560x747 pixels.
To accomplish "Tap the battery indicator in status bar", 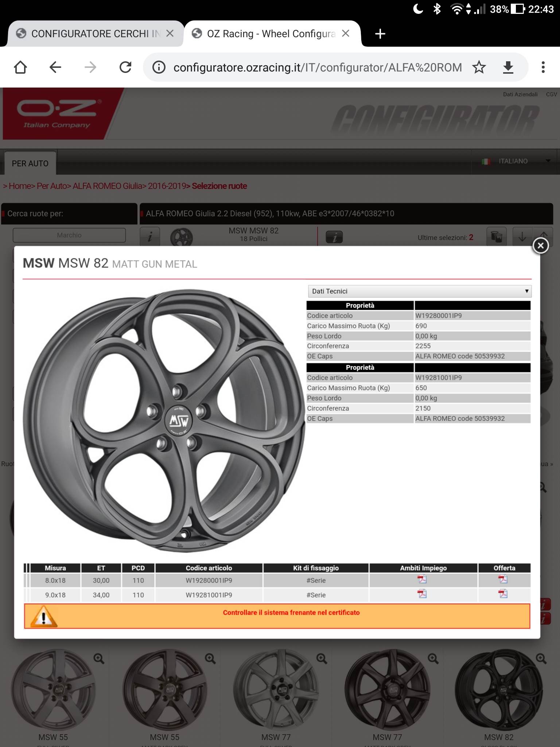I will click(x=518, y=9).
